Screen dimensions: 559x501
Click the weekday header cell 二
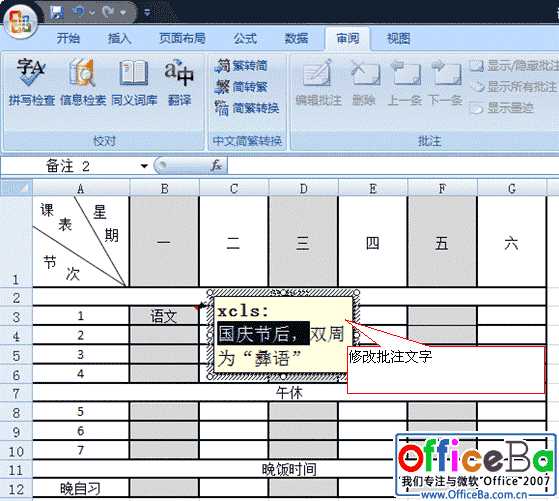[x=234, y=242]
